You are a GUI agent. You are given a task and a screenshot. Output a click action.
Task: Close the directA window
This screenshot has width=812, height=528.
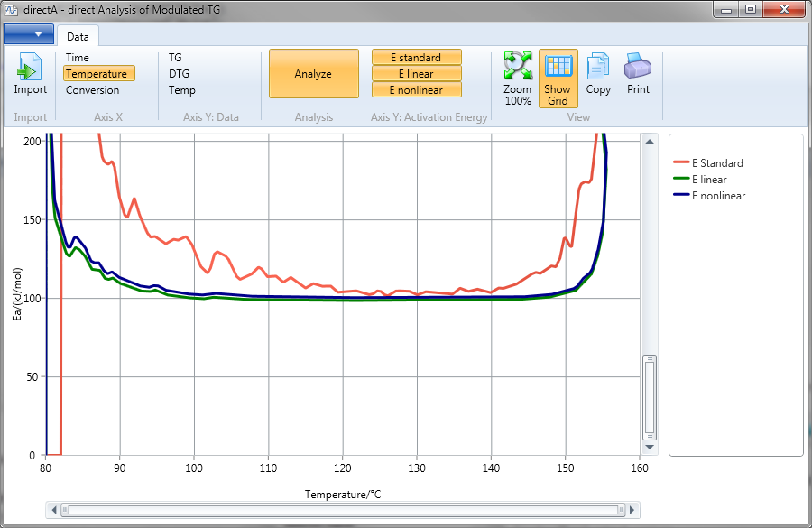pyautogui.click(x=784, y=10)
